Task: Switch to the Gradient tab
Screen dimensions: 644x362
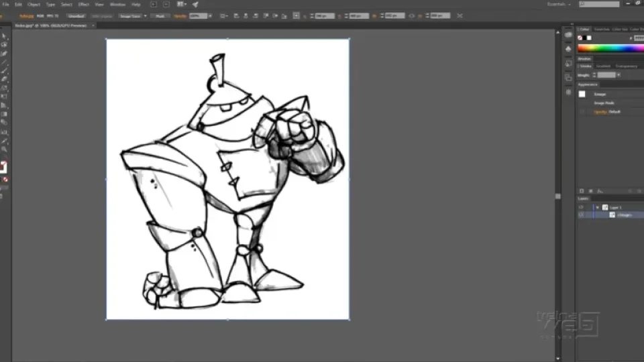Action: (x=603, y=66)
